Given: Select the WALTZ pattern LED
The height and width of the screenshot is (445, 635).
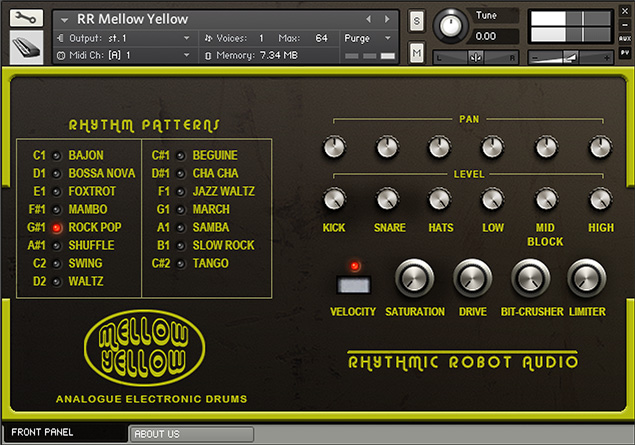Looking at the screenshot, I should 57,282.
